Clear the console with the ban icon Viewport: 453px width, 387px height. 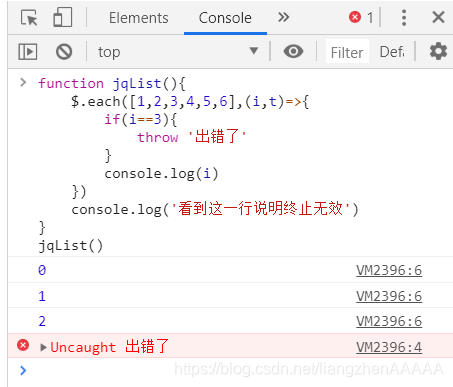click(x=64, y=52)
